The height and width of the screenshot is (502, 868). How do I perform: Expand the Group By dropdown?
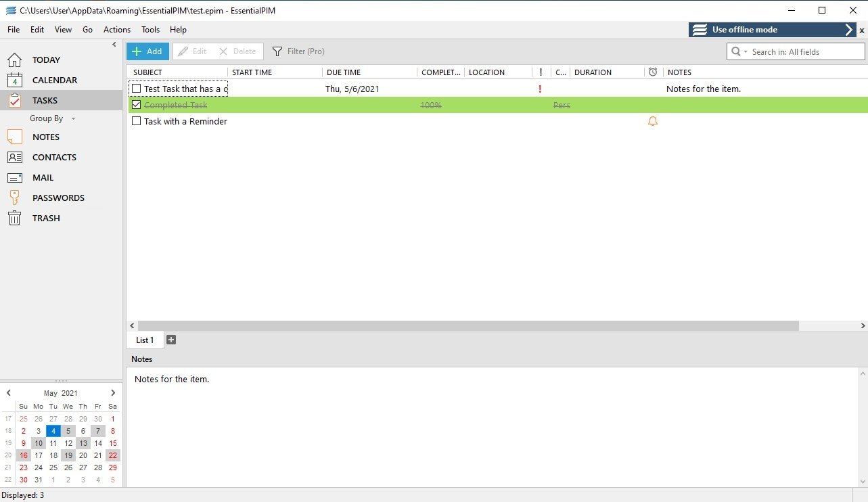coord(53,118)
